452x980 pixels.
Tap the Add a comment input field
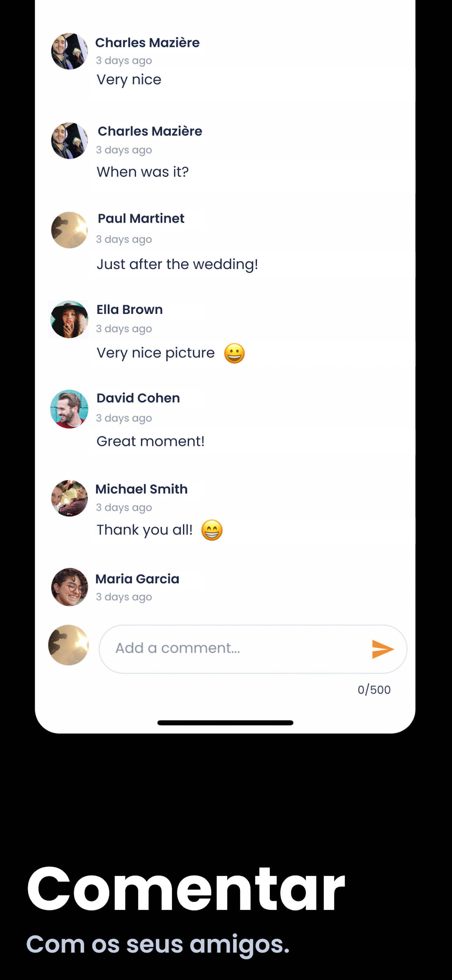tap(253, 649)
